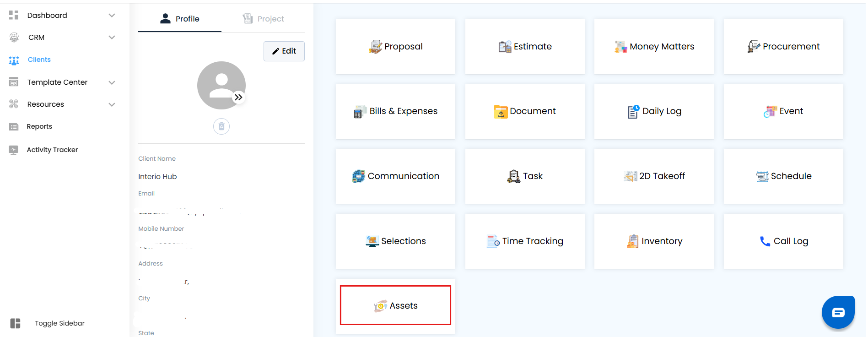The image size is (868, 337).
Task: Click the chat support bubble icon
Action: pos(838,313)
